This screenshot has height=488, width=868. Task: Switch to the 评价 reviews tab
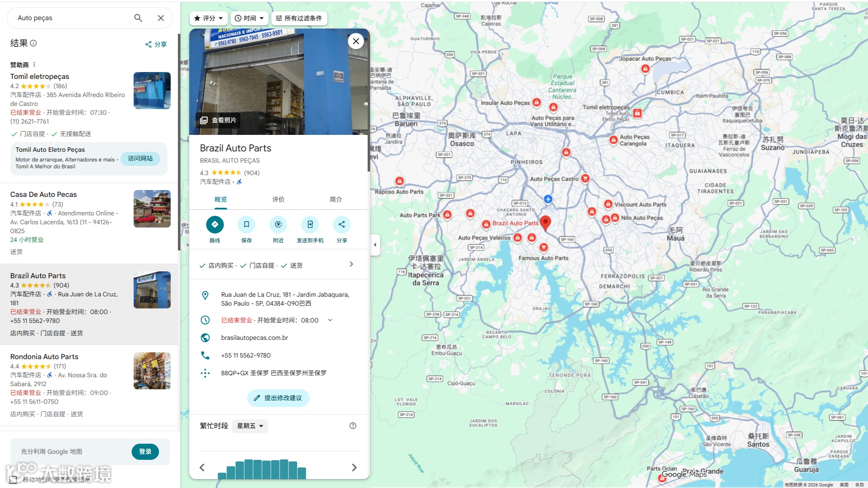pyautogui.click(x=278, y=199)
